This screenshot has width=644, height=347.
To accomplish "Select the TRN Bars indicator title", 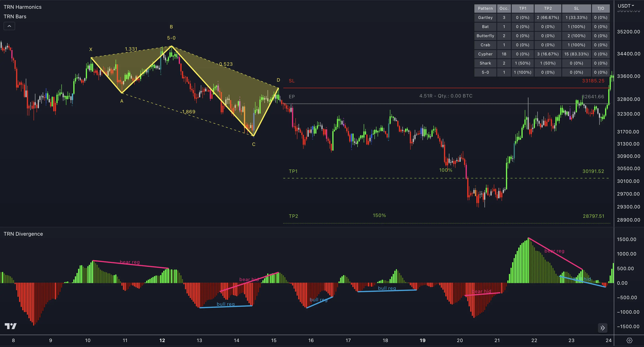I will [15, 16].
